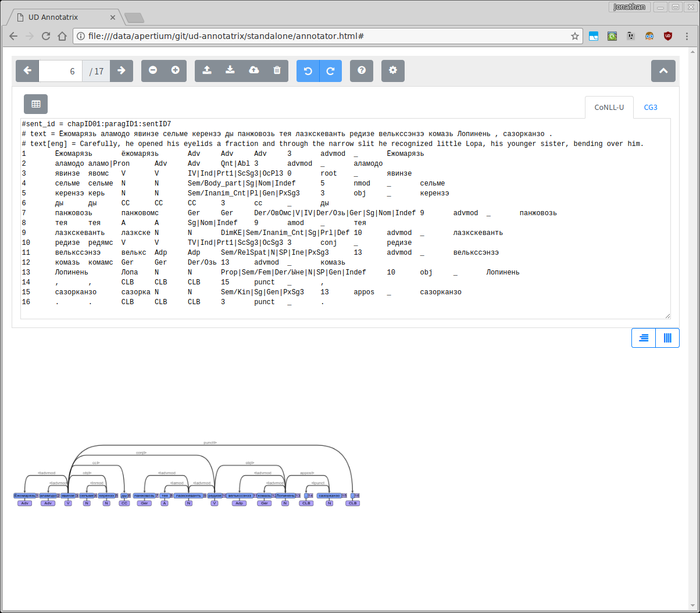Save corpus to the cloud upload
Image resolution: width=700 pixels, height=613 pixels.
253,70
